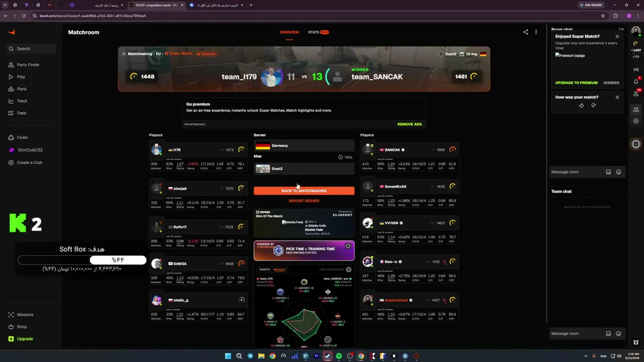
Task: Select the Avg Kills tab in the map chart
Action: click(x=279, y=269)
